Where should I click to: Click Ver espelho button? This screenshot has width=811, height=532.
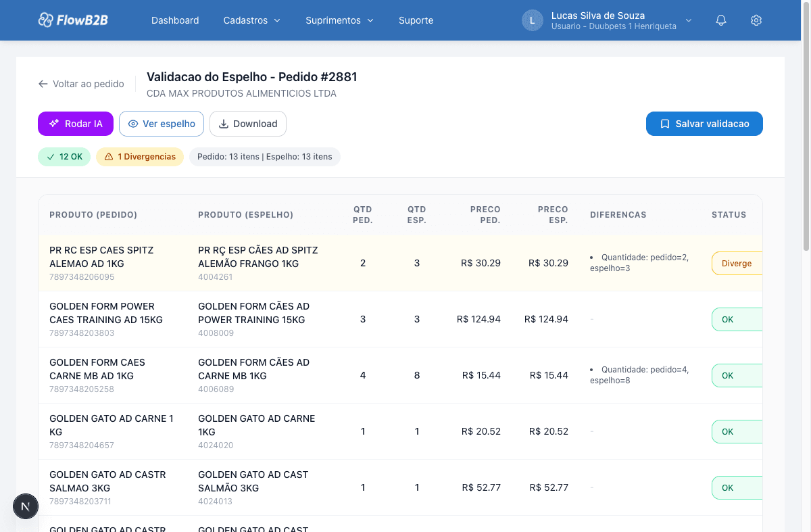click(x=162, y=124)
